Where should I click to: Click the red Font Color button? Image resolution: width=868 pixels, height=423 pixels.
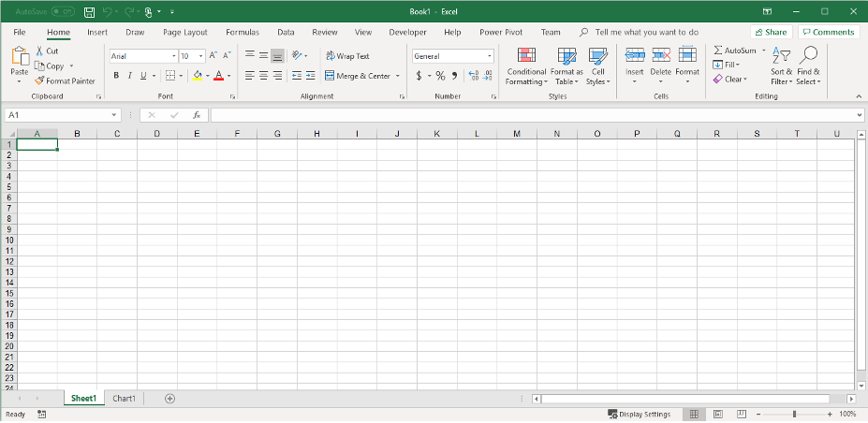219,76
